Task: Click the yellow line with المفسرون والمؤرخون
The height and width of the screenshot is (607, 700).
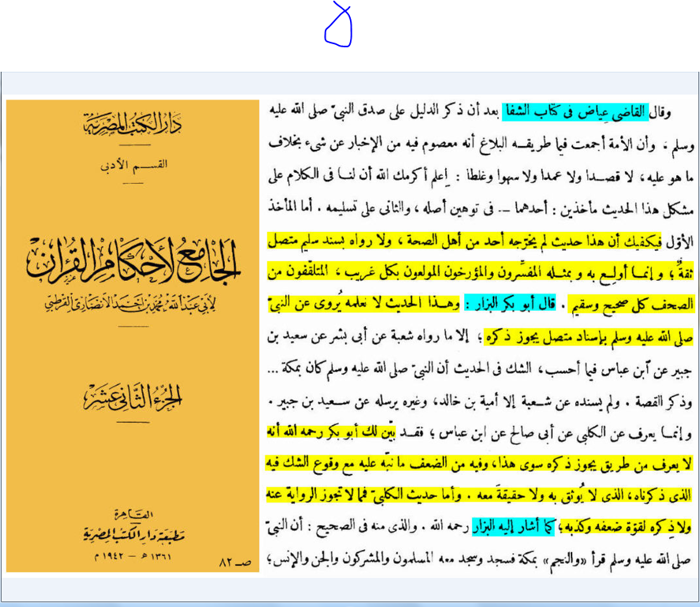Action: pos(480,271)
